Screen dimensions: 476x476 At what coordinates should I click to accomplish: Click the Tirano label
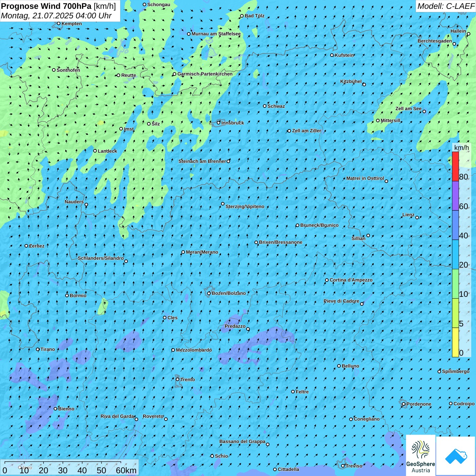click(x=48, y=349)
